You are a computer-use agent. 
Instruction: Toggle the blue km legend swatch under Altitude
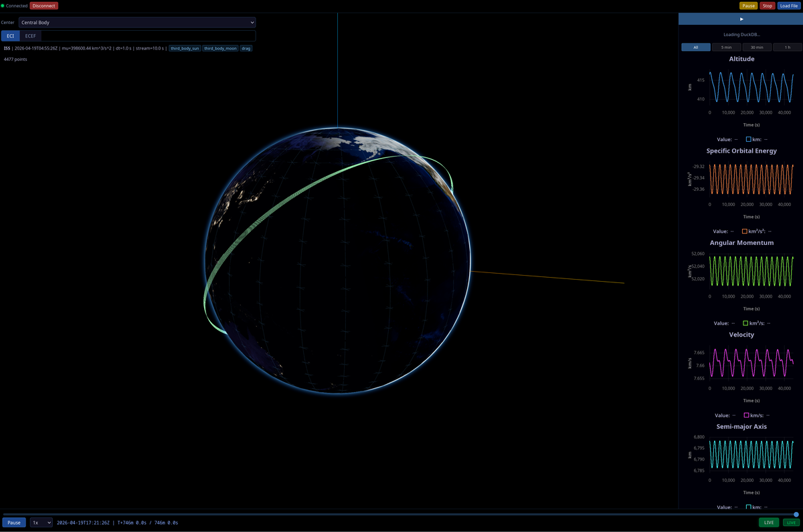(748, 139)
